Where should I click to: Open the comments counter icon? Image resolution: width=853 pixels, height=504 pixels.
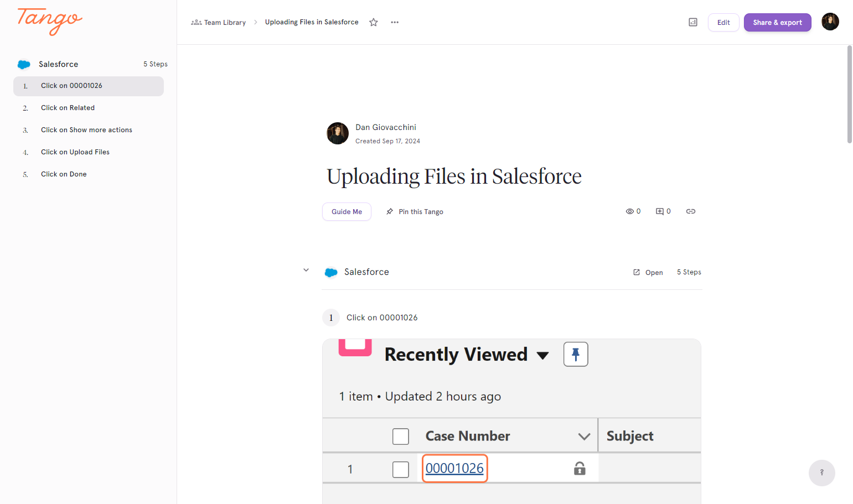663,211
